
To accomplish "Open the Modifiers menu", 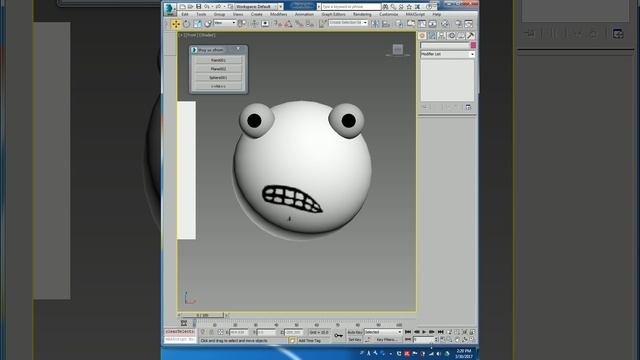I will (278, 14).
